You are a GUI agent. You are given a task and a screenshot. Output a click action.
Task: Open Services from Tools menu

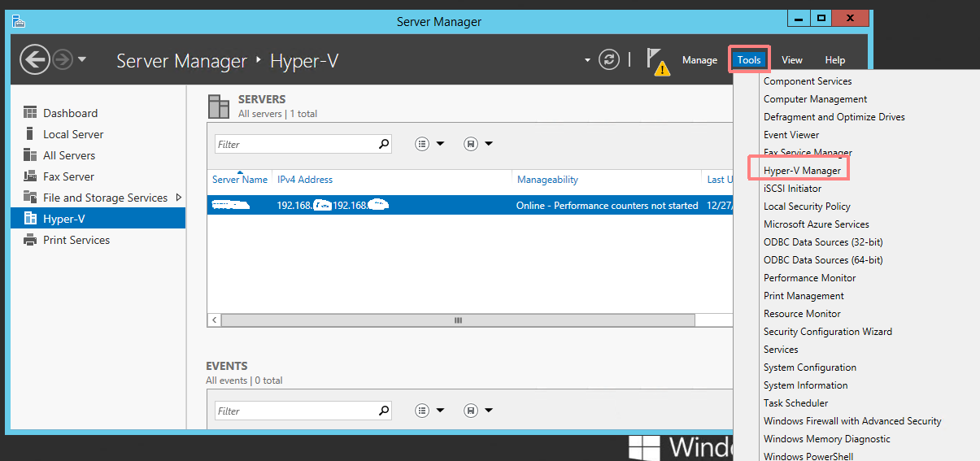(781, 350)
